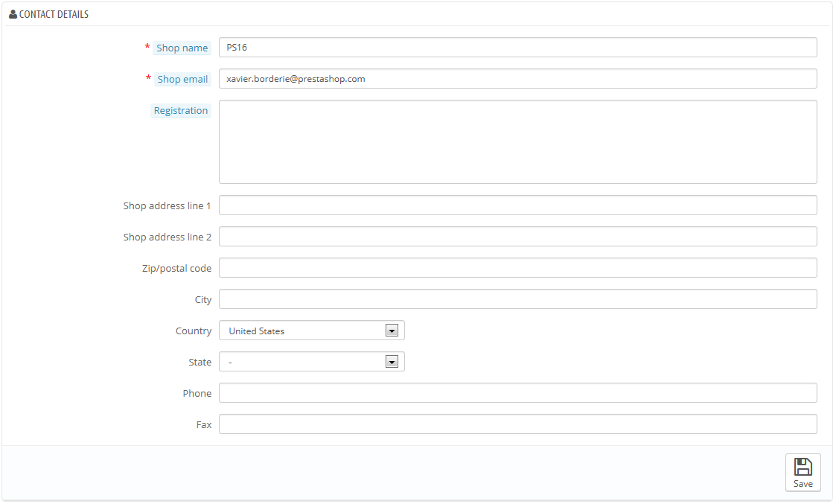The image size is (836, 504).
Task: Click the Zip/postal code label
Action: tap(176, 269)
